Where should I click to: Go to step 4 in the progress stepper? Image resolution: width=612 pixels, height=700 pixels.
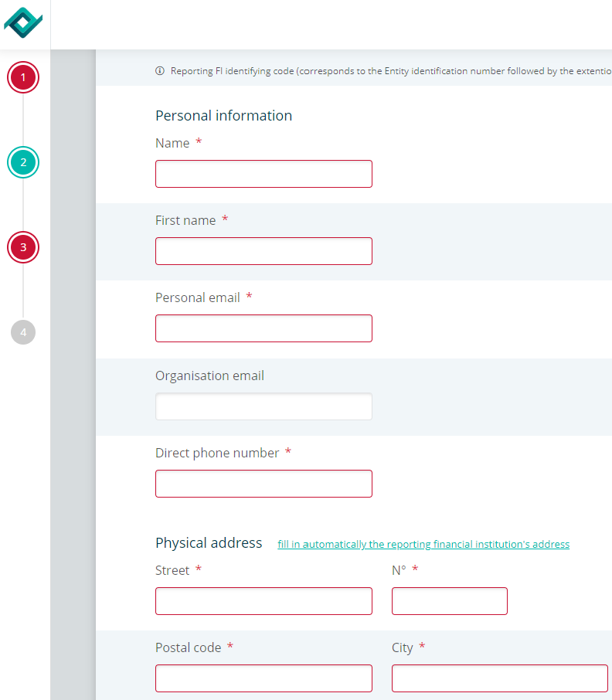tap(23, 332)
